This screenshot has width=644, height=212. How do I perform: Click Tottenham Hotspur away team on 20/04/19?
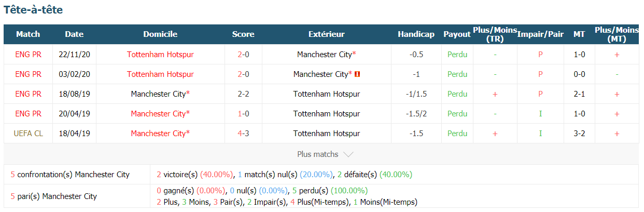tap(326, 114)
